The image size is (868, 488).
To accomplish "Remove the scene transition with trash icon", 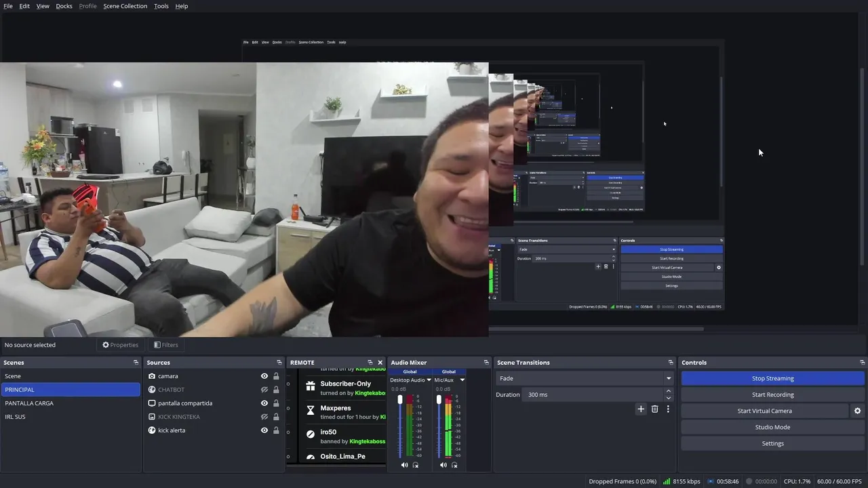I will tap(654, 409).
